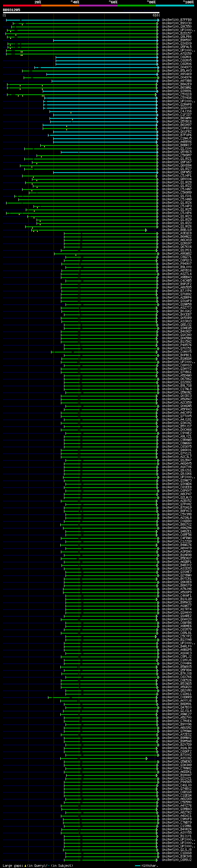Select hit label UniRef100_C6E526
This screenshot has width=197, height=868.
coord(177,680)
